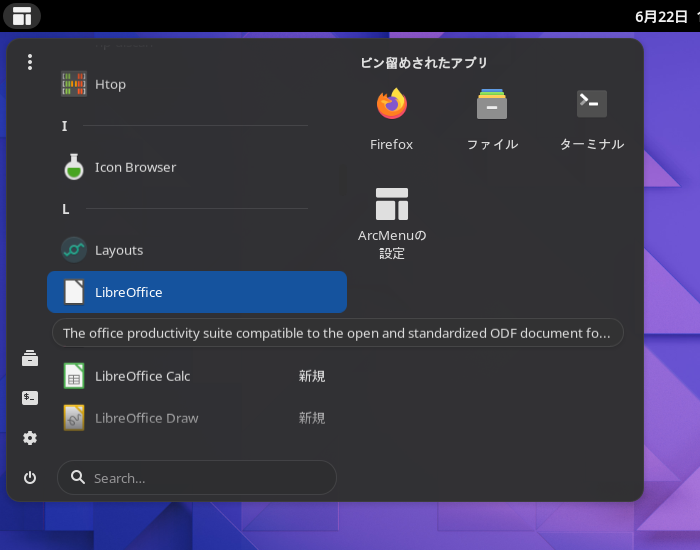Click the LibreOffice Calc spreadsheet icon
700x550 pixels.
(x=74, y=376)
